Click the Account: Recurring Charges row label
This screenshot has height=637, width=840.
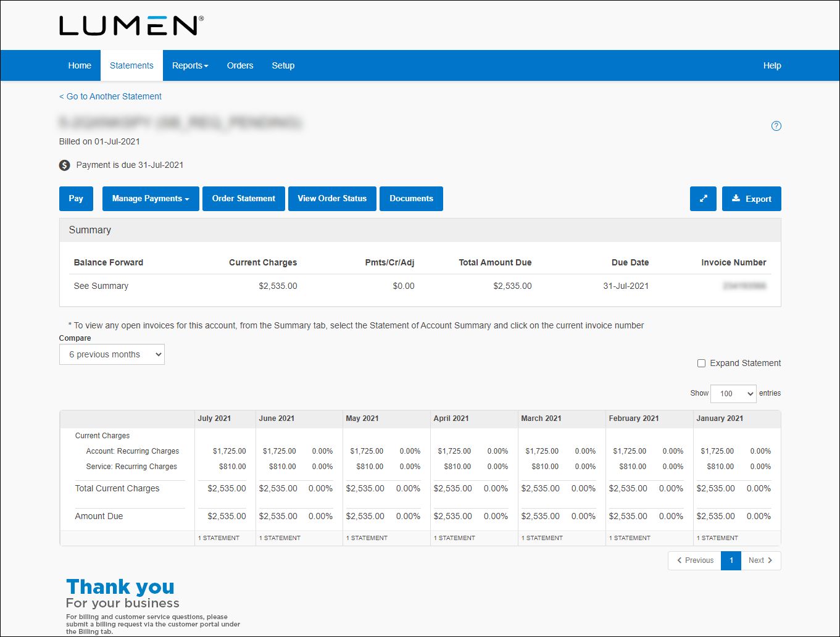coord(133,451)
